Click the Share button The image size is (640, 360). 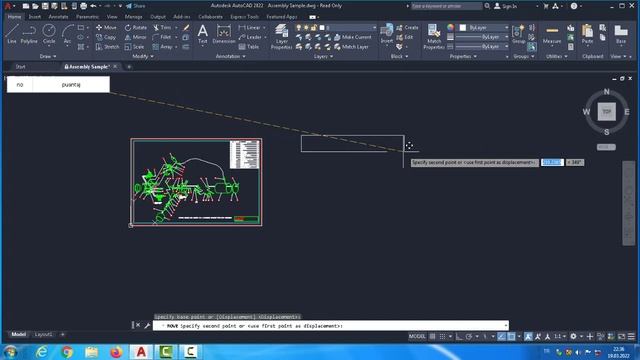coord(136,6)
